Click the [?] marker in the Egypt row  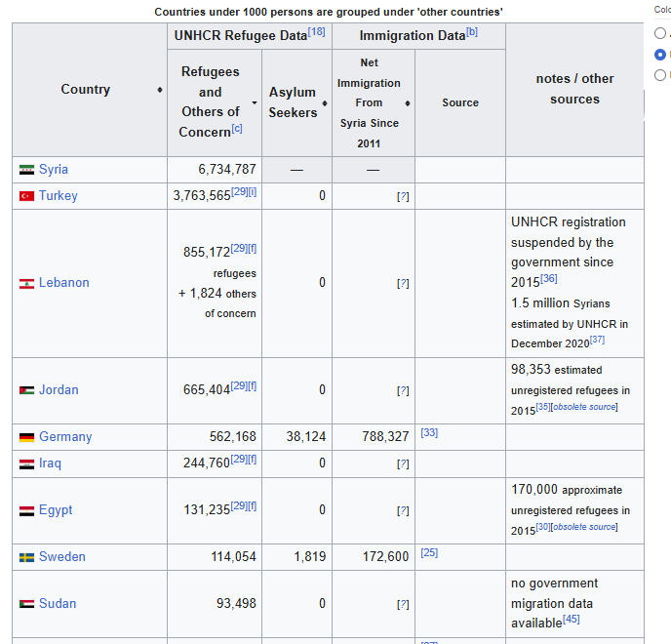click(403, 510)
